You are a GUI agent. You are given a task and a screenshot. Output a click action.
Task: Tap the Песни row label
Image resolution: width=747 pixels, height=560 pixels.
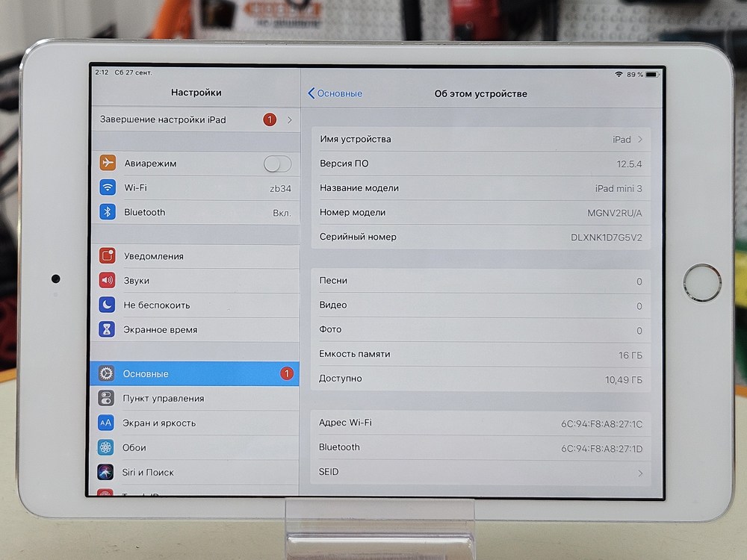click(333, 281)
